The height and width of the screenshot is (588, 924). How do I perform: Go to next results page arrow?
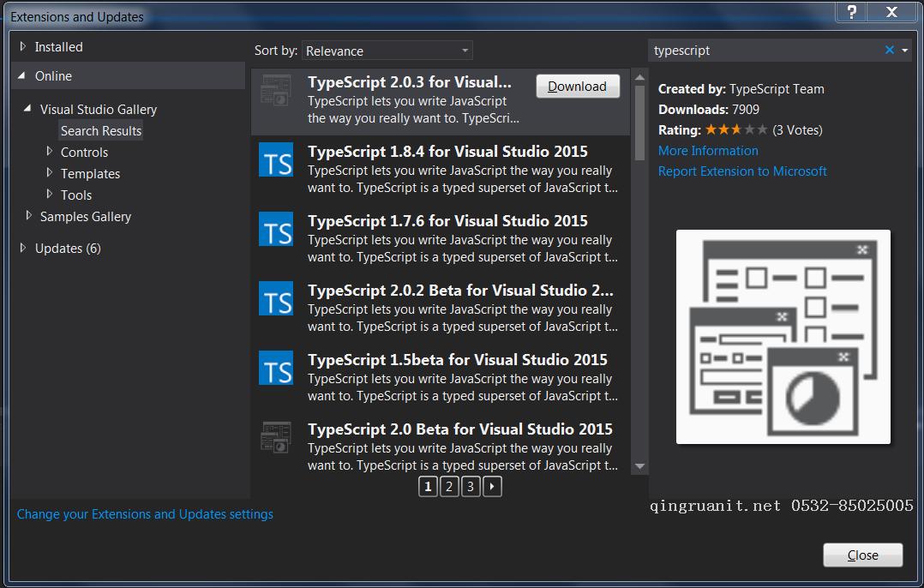492,488
